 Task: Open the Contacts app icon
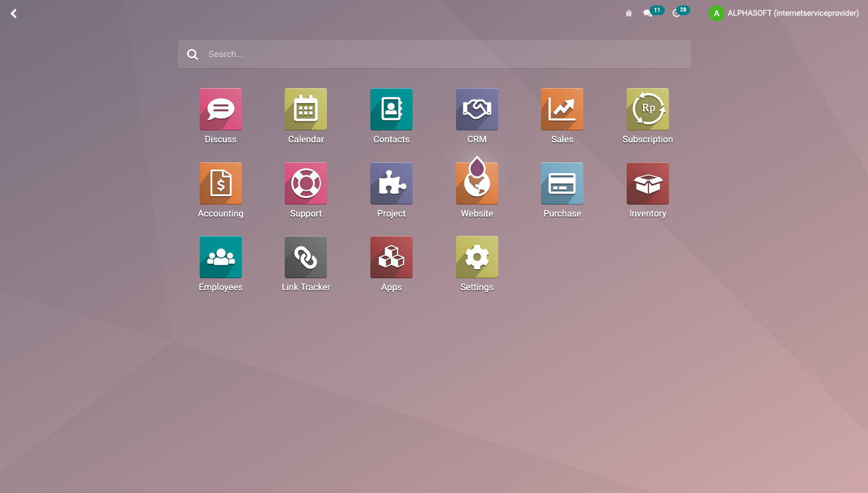click(391, 109)
